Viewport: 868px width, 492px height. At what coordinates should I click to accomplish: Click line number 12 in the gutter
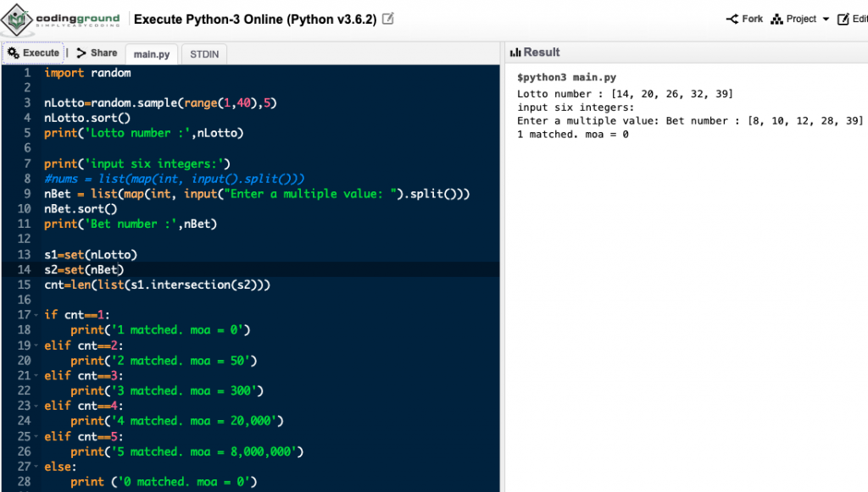[24, 239]
